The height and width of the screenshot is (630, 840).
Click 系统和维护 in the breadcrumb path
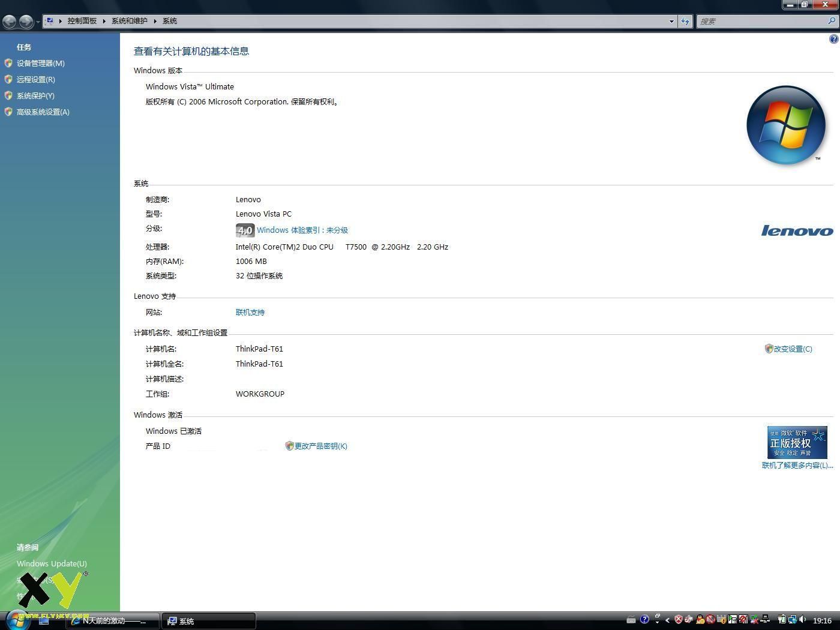[129, 20]
